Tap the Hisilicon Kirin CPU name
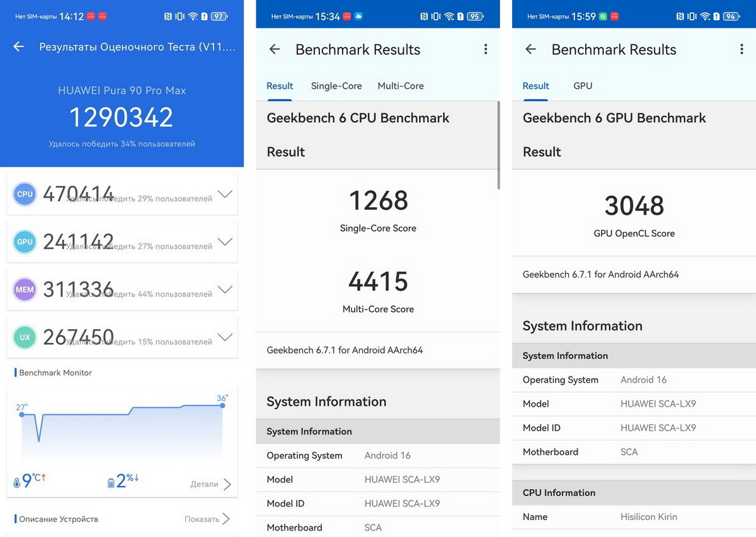Viewport: 756px width, 537px height. pos(649,517)
